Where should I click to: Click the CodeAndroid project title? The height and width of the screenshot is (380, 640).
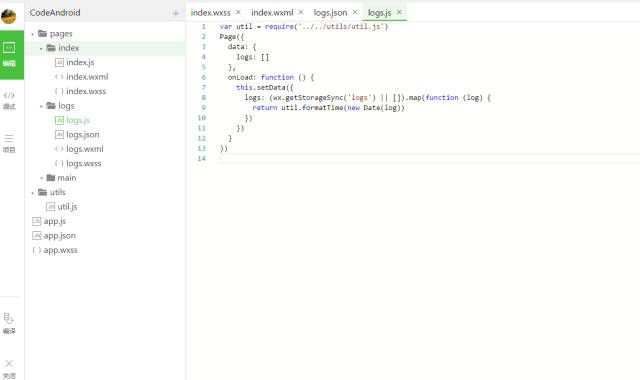click(x=55, y=13)
